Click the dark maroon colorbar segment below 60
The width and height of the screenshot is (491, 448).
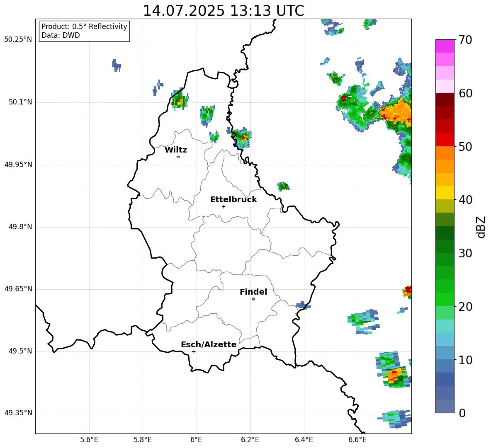[x=445, y=99]
